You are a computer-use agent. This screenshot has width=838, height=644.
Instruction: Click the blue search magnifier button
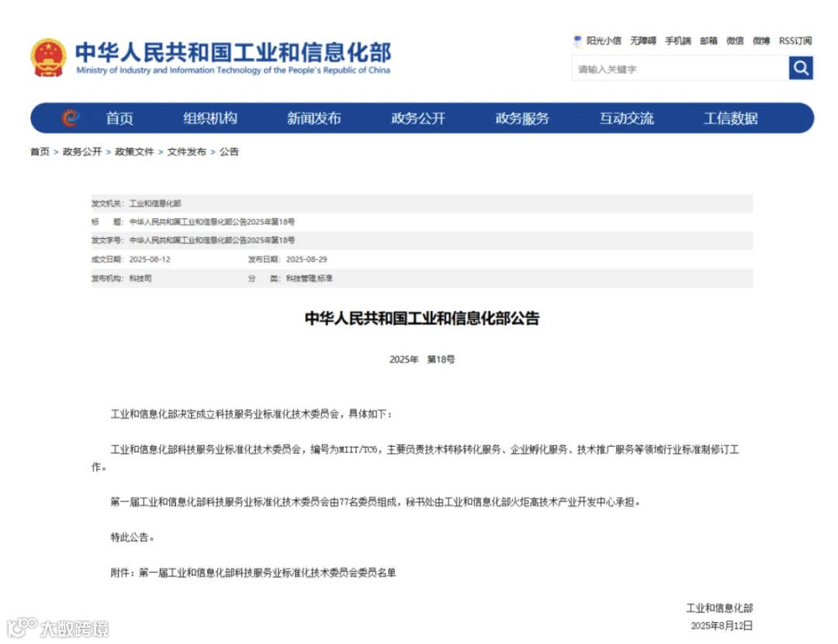(x=801, y=68)
